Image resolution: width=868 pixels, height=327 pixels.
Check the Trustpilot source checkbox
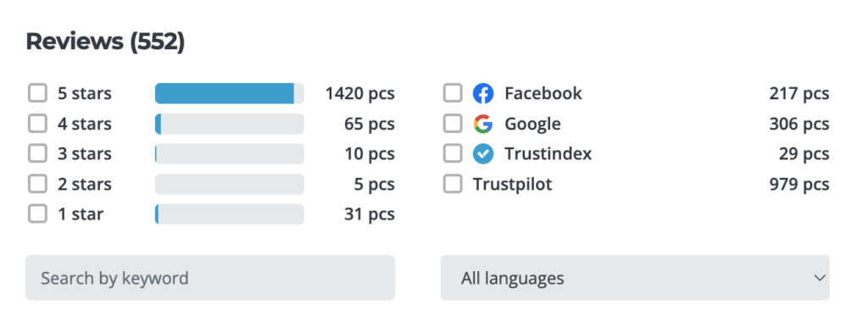pyautogui.click(x=453, y=184)
